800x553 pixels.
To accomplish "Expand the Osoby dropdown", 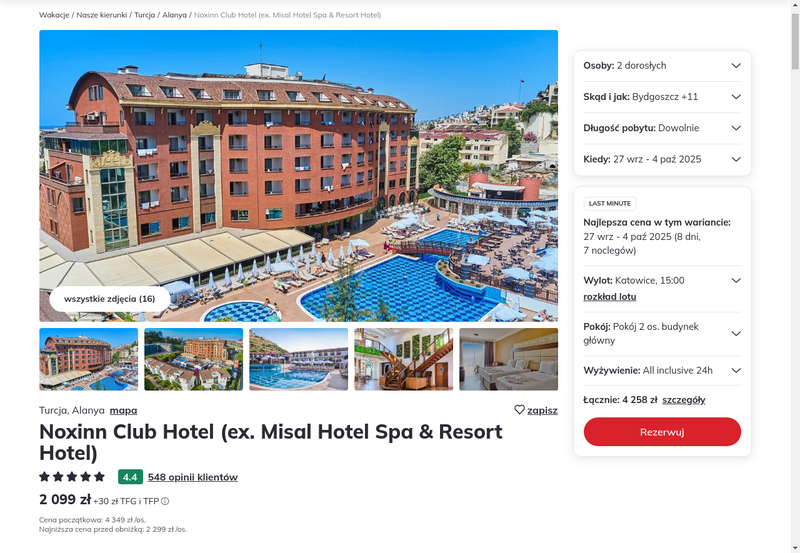I will pyautogui.click(x=662, y=65).
